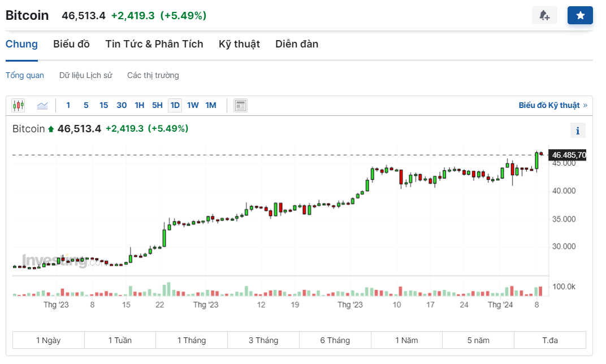The width and height of the screenshot is (606, 364).
Task: Select the candlestick chart type icon
Action: 18,105
